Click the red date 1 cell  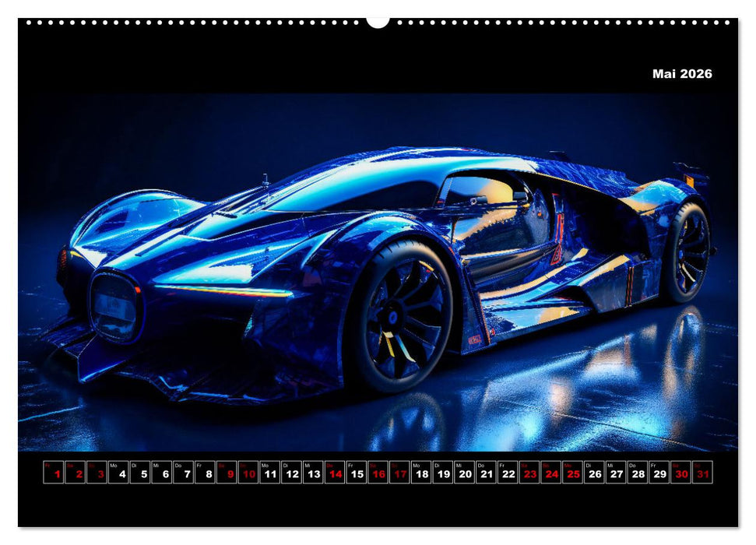(x=55, y=472)
